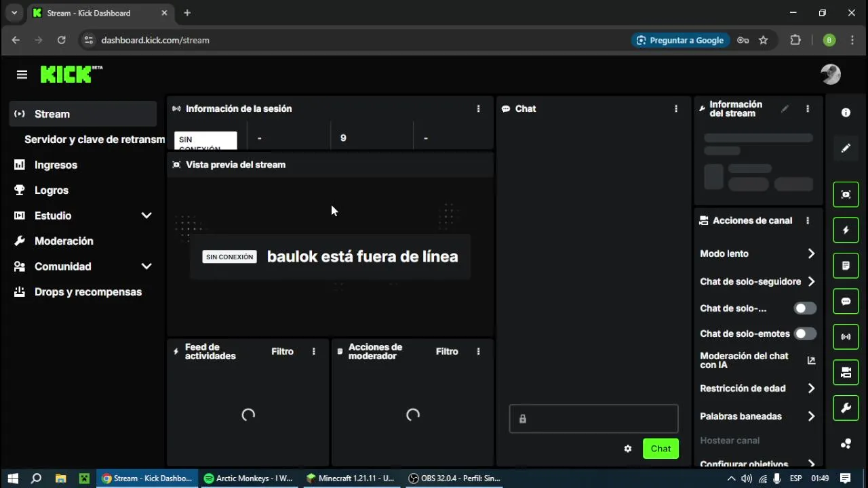Open options menu of Acciones de moderador

tap(478, 351)
